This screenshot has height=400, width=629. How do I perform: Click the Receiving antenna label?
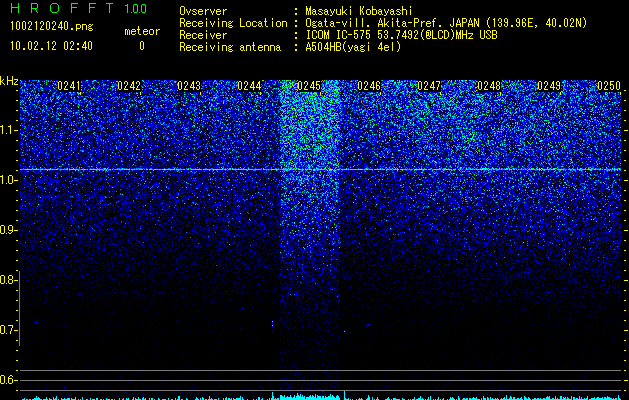pos(230,47)
